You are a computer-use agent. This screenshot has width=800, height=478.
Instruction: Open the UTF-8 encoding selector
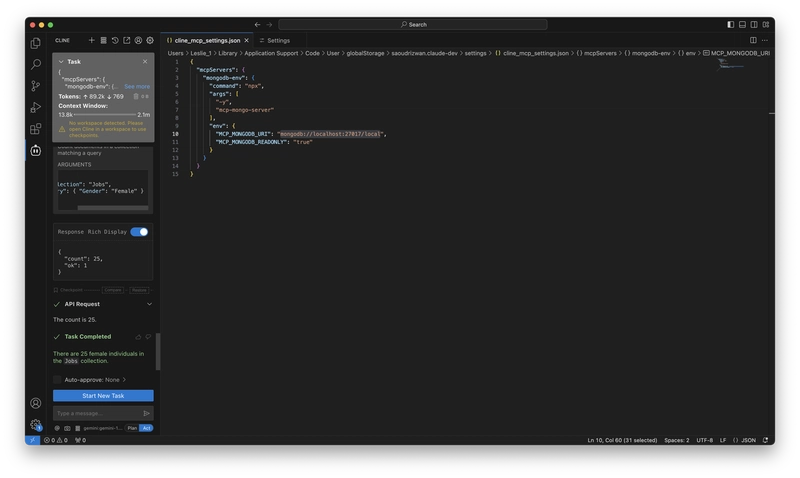tap(705, 440)
